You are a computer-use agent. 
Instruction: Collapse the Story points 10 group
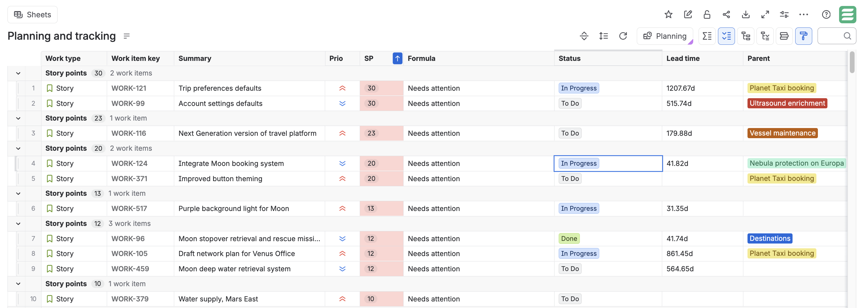pyautogui.click(x=18, y=284)
